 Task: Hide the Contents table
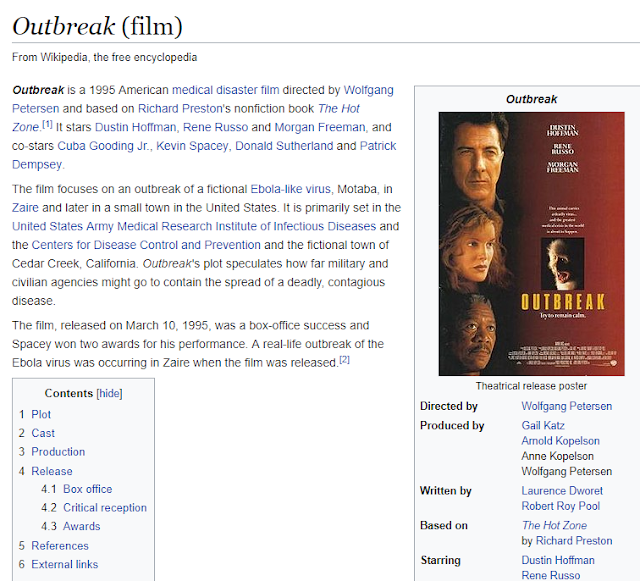pos(109,393)
